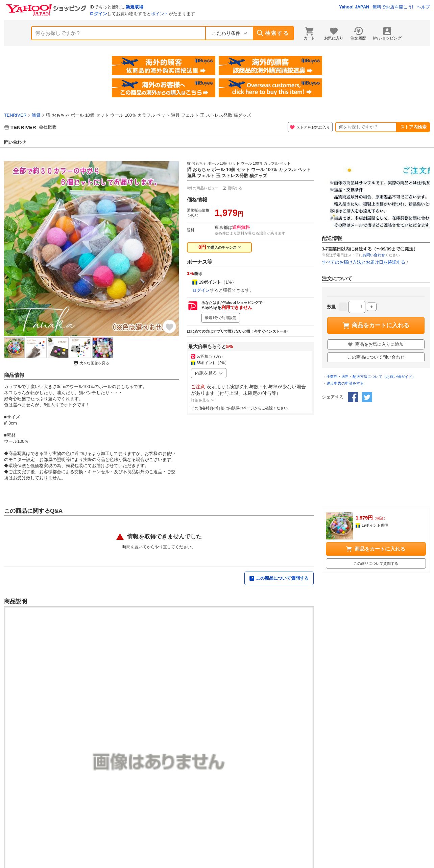Expand the 0円で購入のチャンス panel
The image size is (434, 868).
click(x=219, y=247)
